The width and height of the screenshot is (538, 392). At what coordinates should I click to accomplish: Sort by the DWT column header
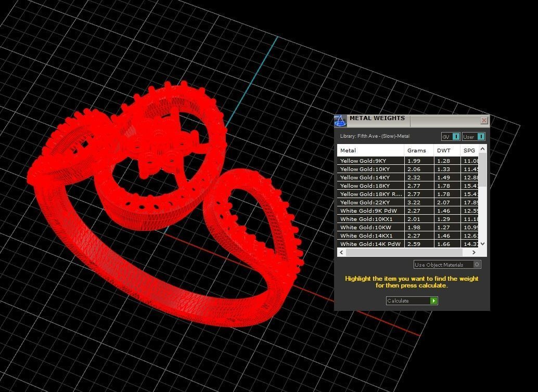[x=447, y=150]
